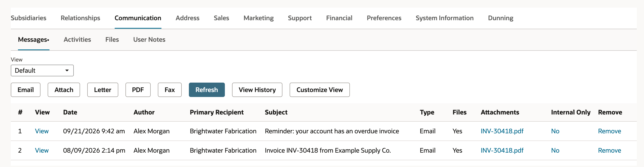Open the Sales tab
This screenshot has height=167, width=644.
click(221, 18)
